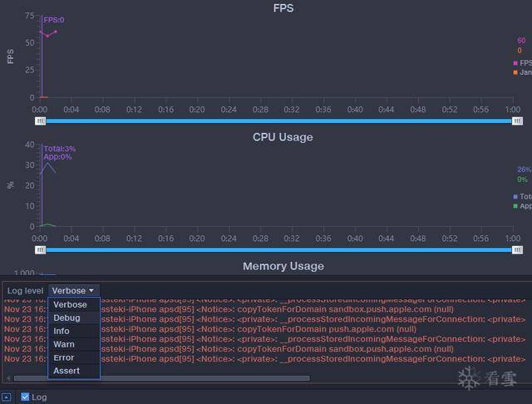Image resolution: width=532 pixels, height=404 pixels.
Task: Choose Info from log level list
Action: (x=62, y=331)
